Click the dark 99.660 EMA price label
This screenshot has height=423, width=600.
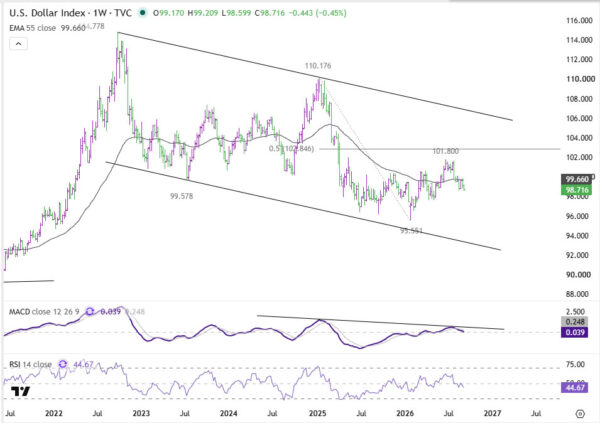tap(576, 179)
